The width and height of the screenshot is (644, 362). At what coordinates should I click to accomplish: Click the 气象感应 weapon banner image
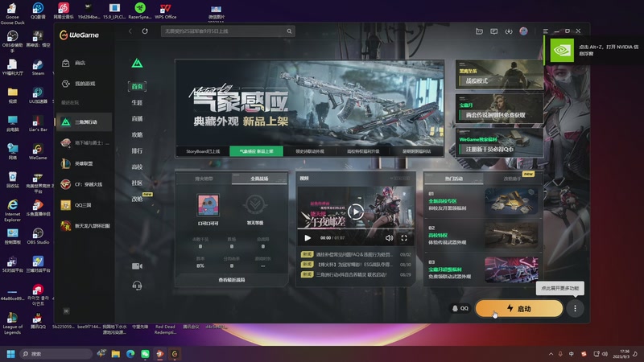[310, 103]
